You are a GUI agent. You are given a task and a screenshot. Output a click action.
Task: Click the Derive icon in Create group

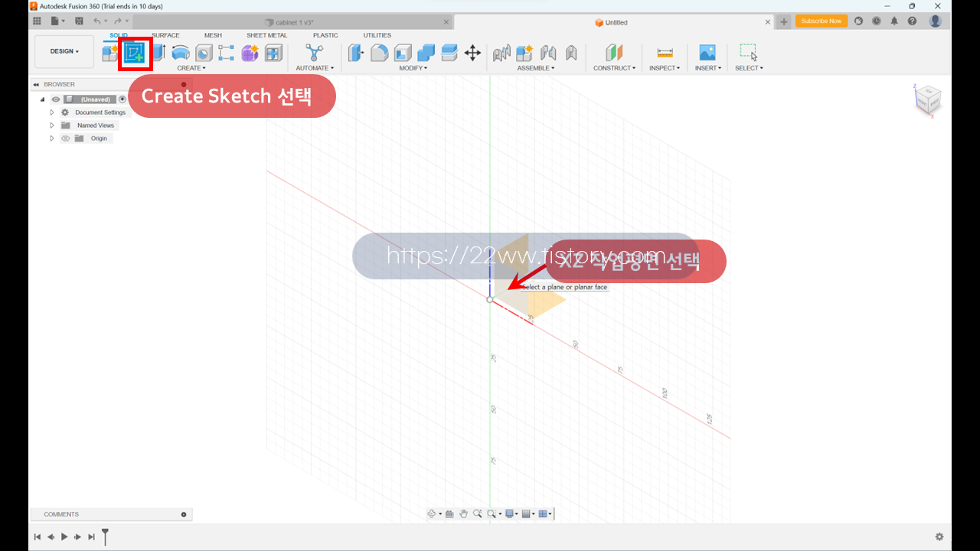[273, 53]
